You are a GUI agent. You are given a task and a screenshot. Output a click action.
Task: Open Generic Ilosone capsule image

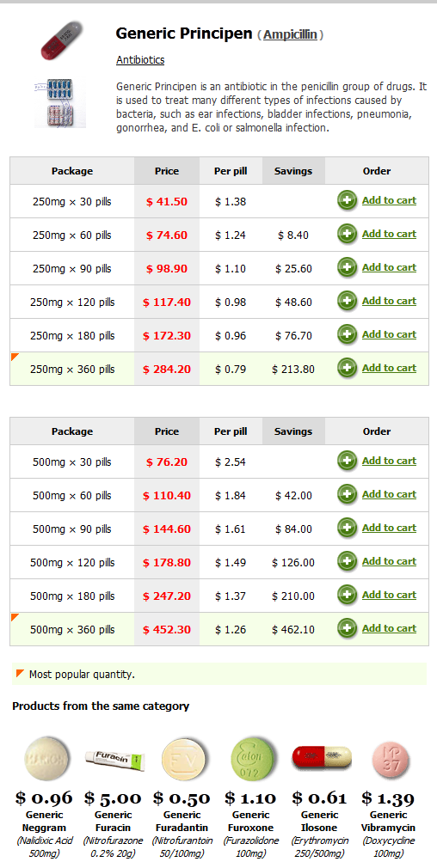click(x=322, y=757)
